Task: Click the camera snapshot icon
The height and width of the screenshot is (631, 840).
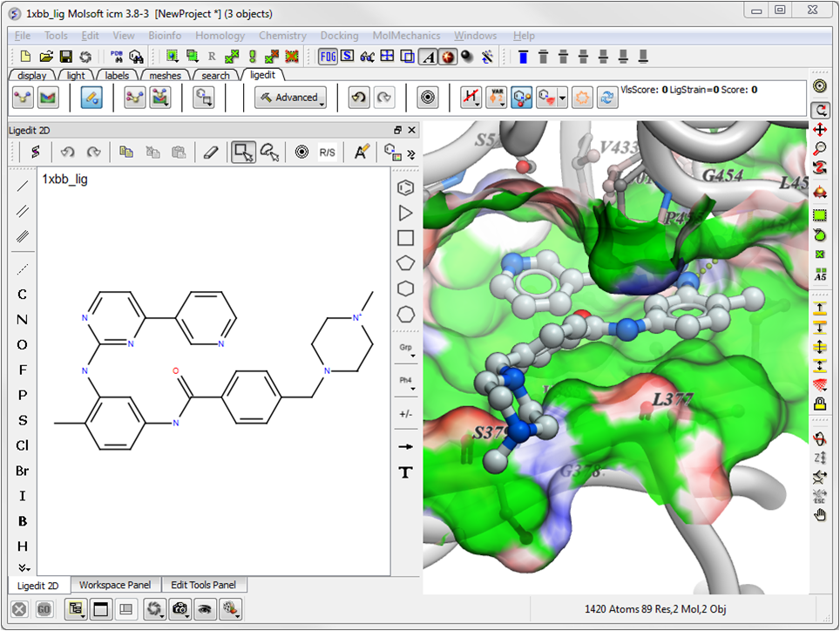Action: pos(180,608)
